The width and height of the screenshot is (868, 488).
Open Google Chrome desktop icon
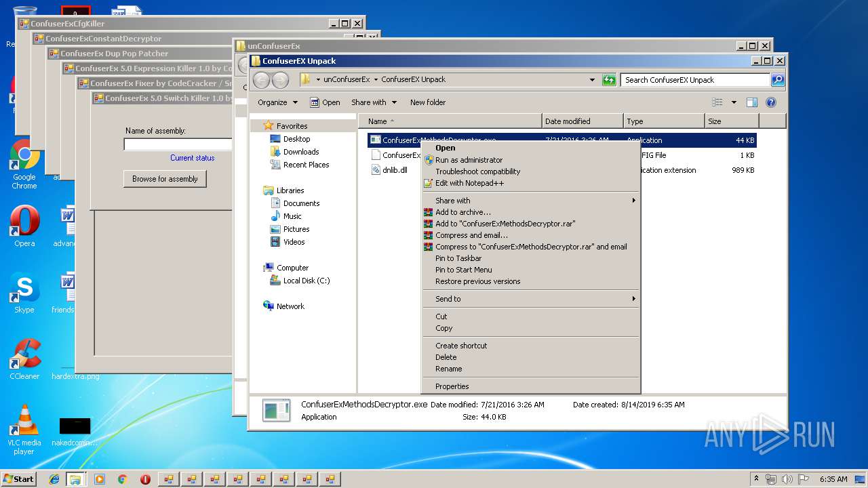24,164
